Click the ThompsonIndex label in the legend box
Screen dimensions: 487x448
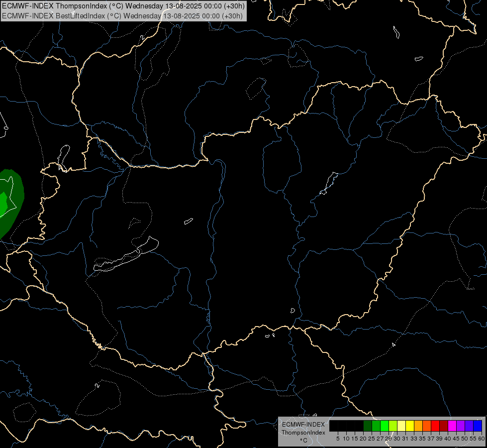click(303, 433)
